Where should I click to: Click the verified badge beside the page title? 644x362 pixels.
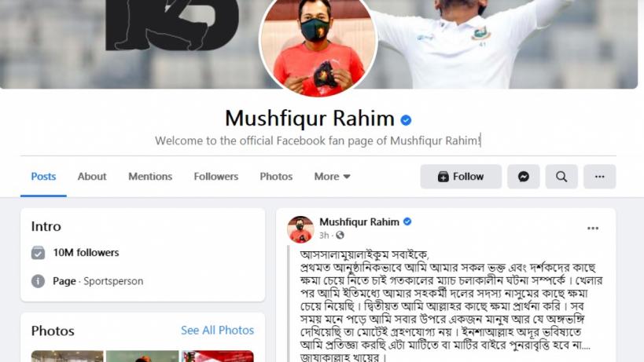407,120
